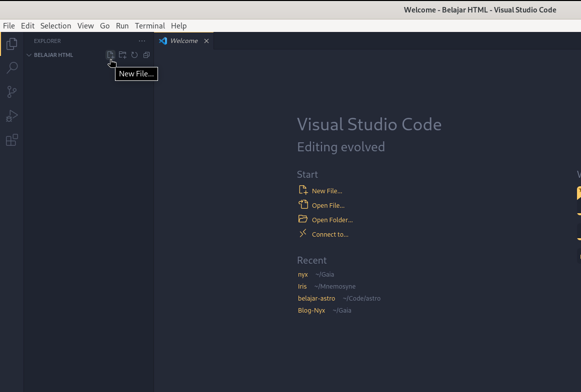The height and width of the screenshot is (392, 581).
Task: Click the Open File... link
Action: (x=328, y=205)
